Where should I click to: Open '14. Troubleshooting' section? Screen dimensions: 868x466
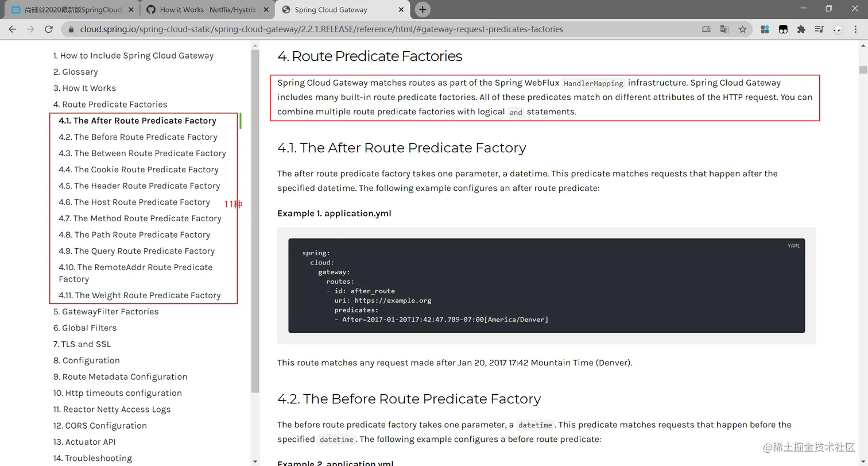tap(92, 458)
